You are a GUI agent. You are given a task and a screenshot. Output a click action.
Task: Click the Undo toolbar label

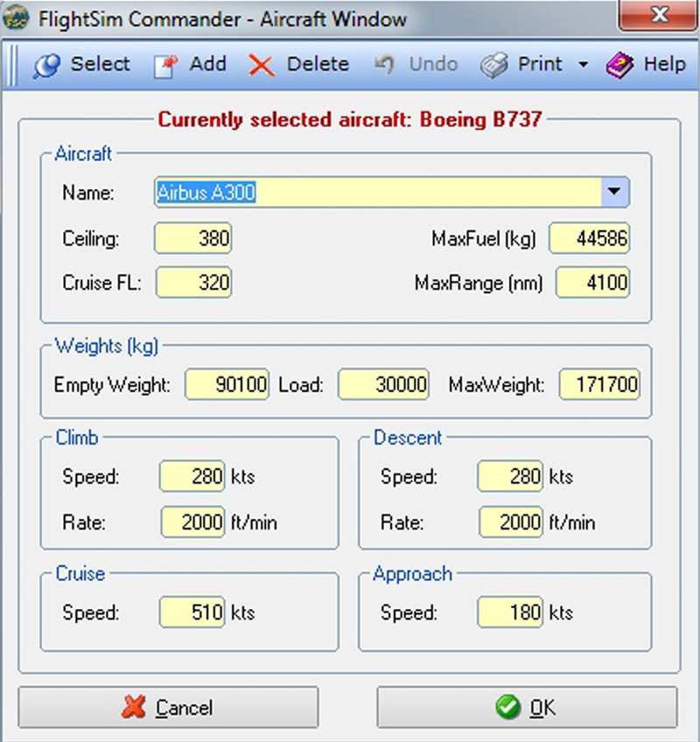[433, 64]
